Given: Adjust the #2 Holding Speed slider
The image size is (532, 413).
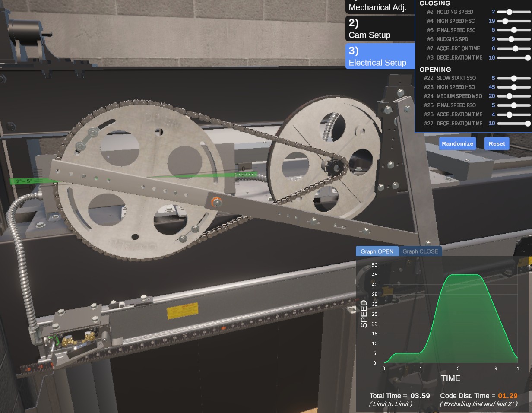Looking at the screenshot, I should tap(513, 12).
